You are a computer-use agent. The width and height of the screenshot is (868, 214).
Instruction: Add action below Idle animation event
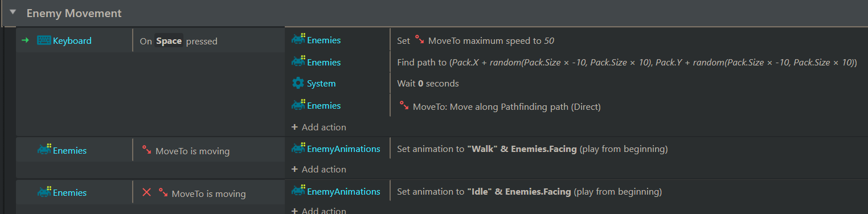click(319, 211)
